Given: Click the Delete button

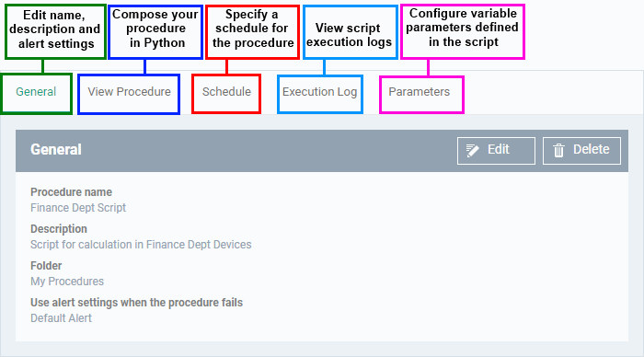Looking at the screenshot, I should [x=581, y=151].
